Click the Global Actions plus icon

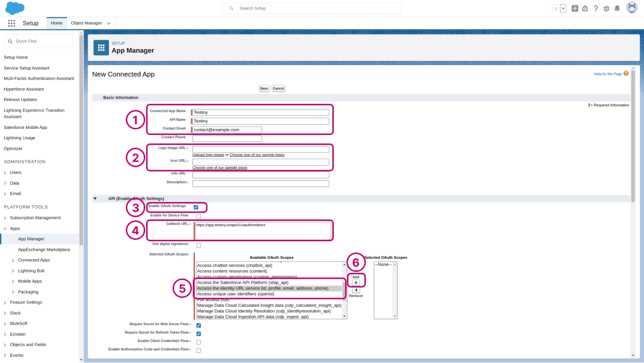tap(575, 8)
